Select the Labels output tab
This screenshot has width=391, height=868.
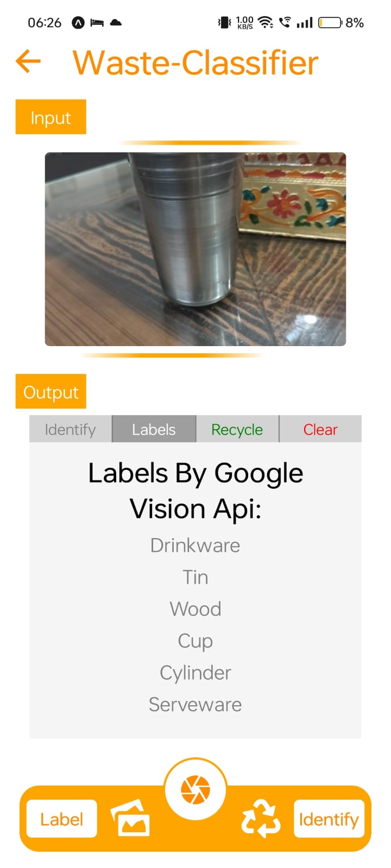tap(154, 429)
